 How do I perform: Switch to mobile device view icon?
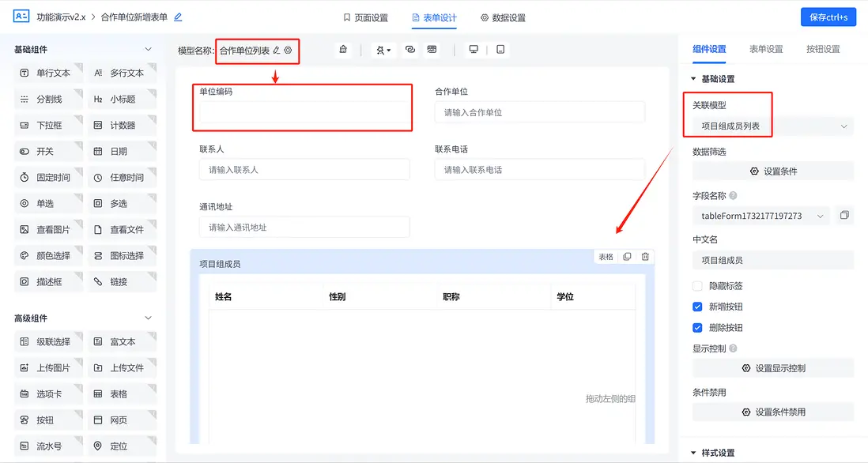pyautogui.click(x=500, y=49)
